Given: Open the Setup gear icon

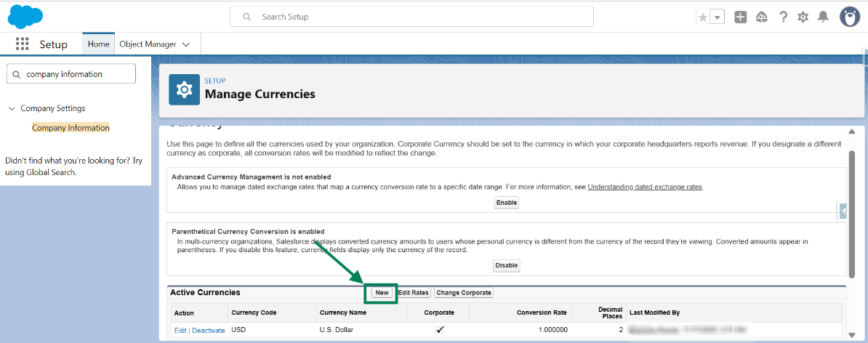Looking at the screenshot, I should (803, 17).
